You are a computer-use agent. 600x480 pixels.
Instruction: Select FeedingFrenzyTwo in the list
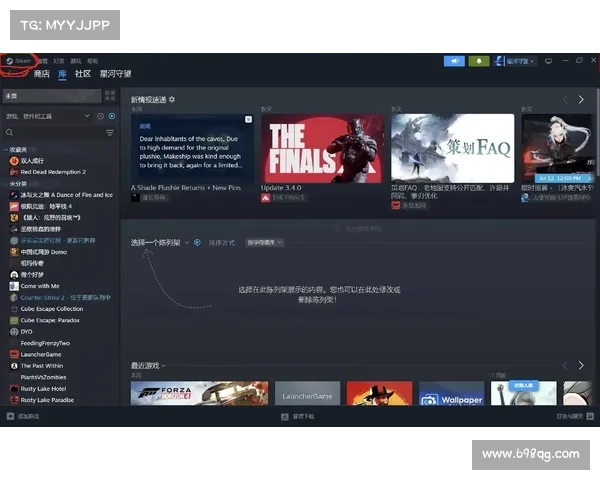(45, 343)
